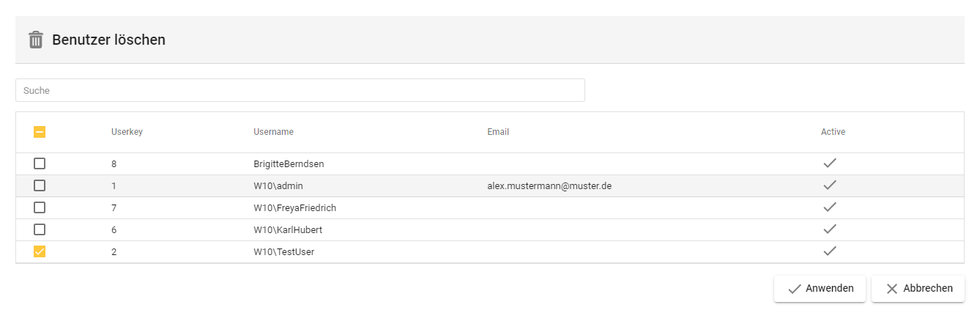Click the Active column header
The height and width of the screenshot is (313, 980).
pyautogui.click(x=833, y=132)
